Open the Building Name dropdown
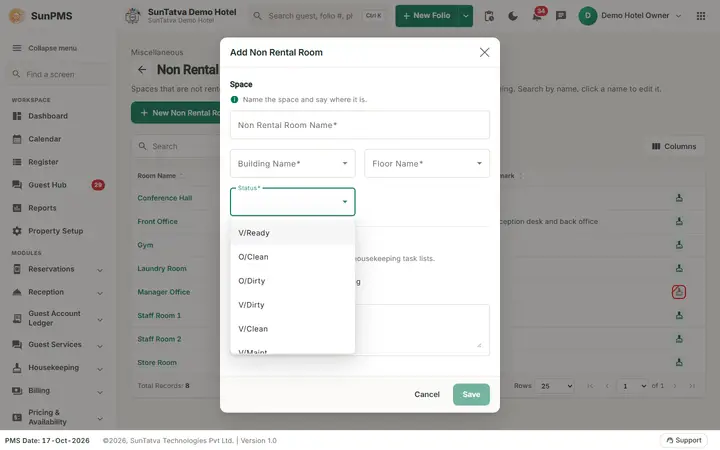This screenshot has height=450, width=720. click(292, 163)
